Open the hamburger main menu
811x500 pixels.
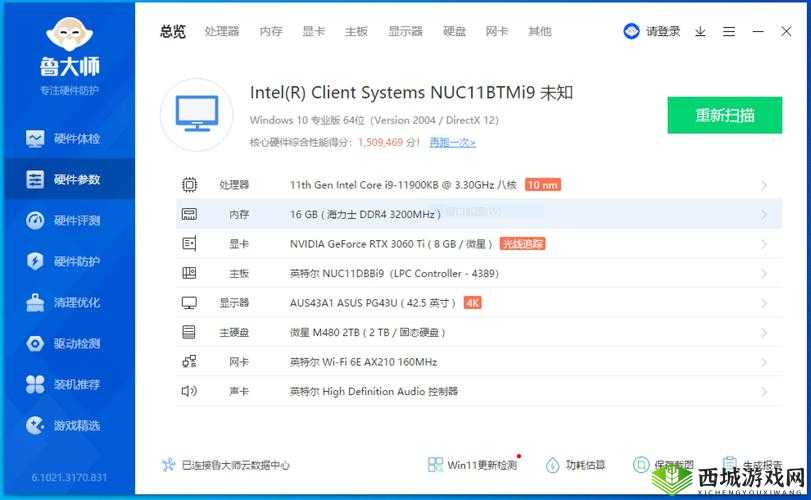tap(728, 31)
